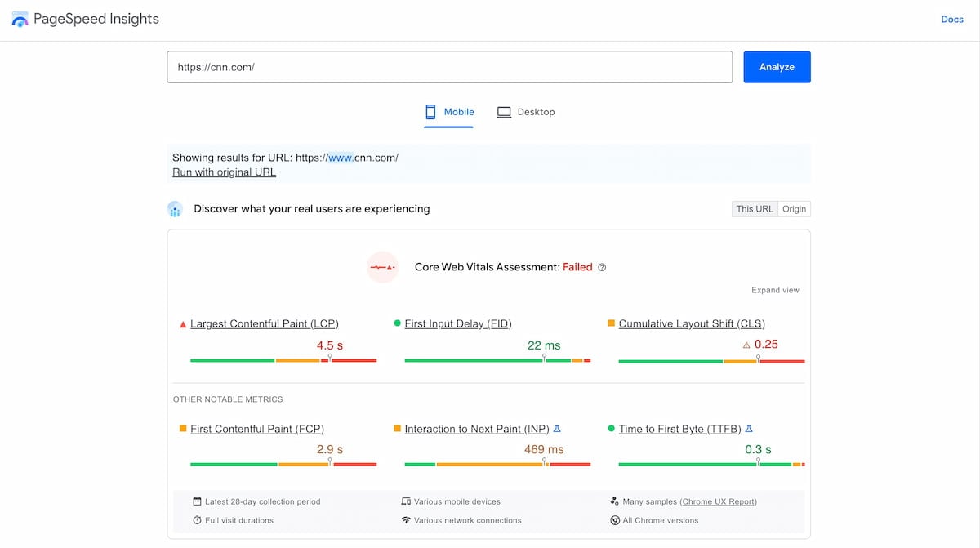
Task: Switch to the Desktop tab
Action: point(526,112)
